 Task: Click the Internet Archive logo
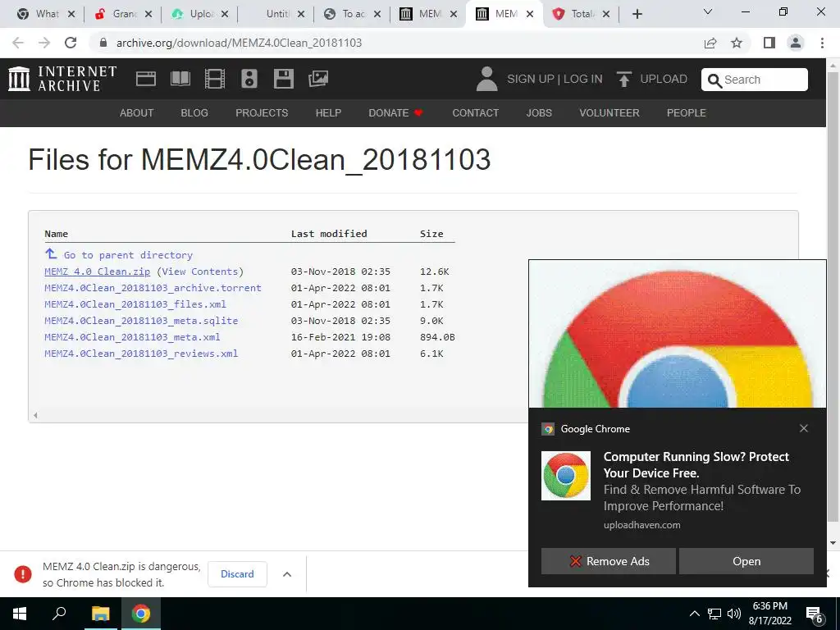pos(62,79)
